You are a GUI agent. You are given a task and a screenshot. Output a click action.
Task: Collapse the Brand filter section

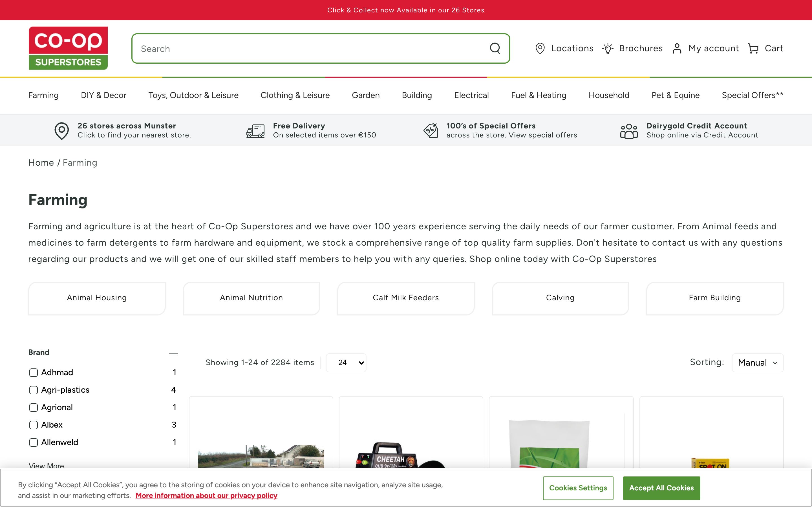(x=173, y=353)
